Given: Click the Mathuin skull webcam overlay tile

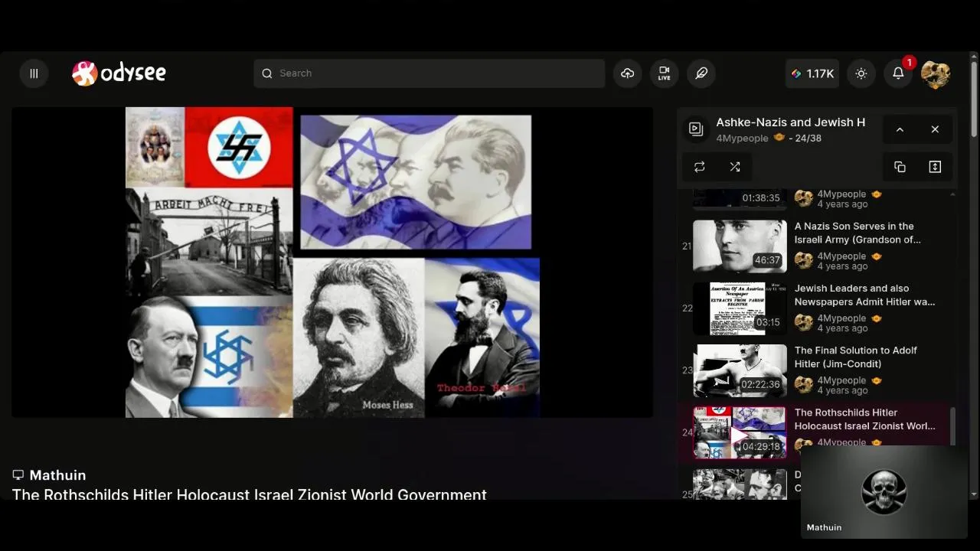Looking at the screenshot, I should point(884,492).
